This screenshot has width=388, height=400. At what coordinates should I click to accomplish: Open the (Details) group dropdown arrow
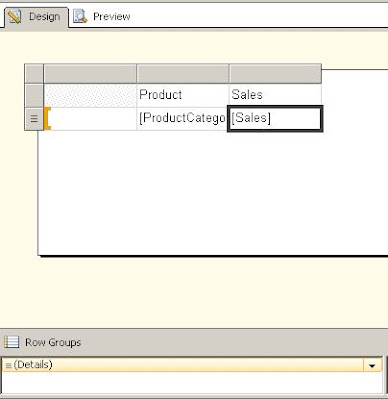pyautogui.click(x=372, y=365)
